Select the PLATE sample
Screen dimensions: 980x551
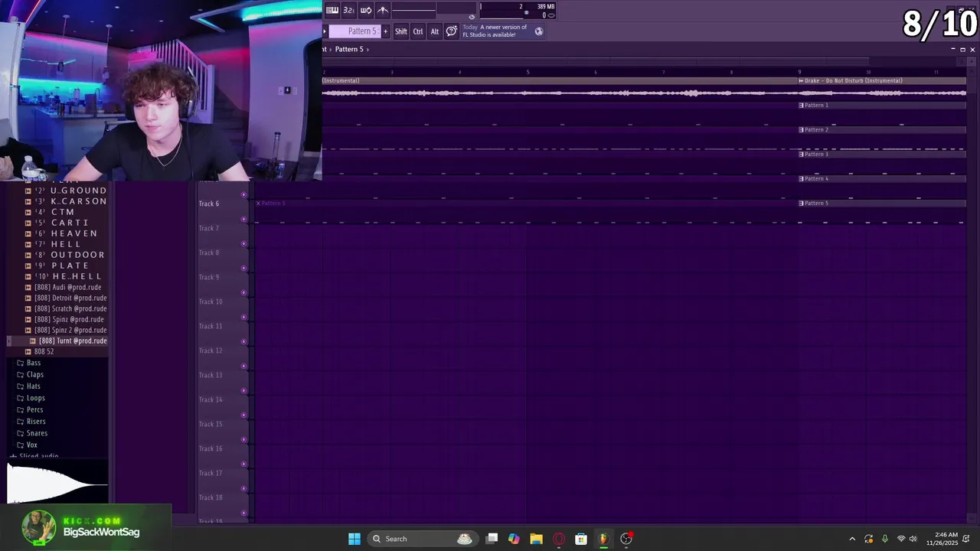tap(58, 266)
